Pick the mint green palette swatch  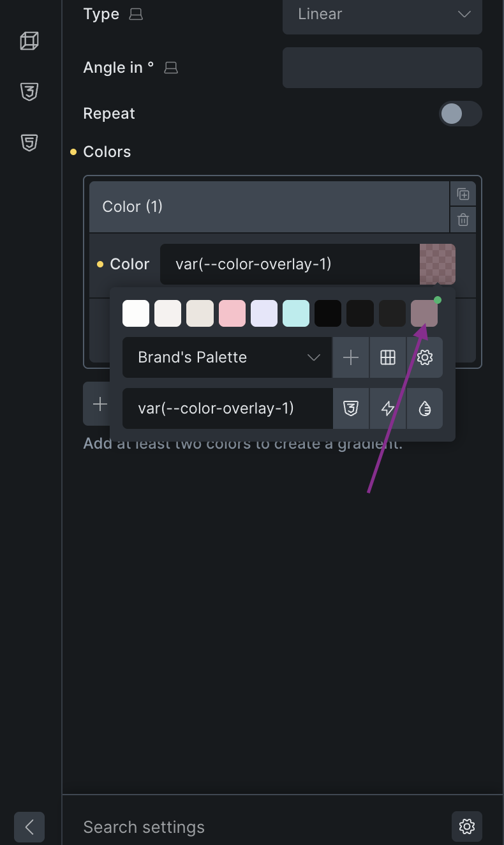(x=296, y=314)
